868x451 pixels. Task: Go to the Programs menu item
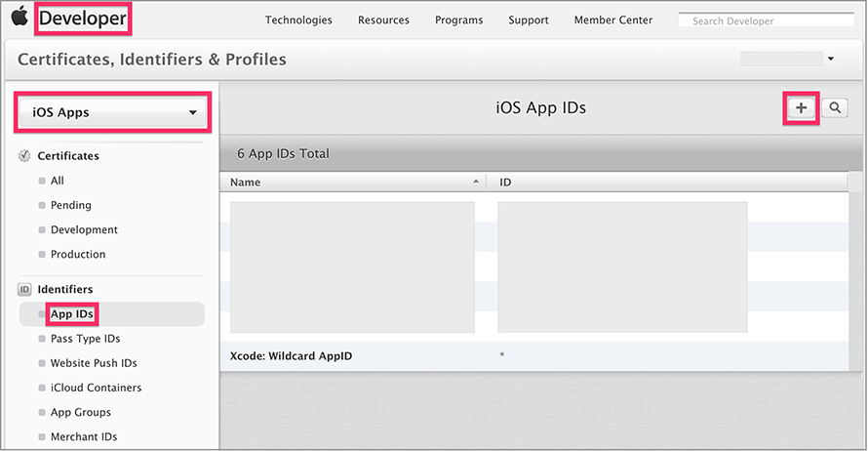coord(458,20)
